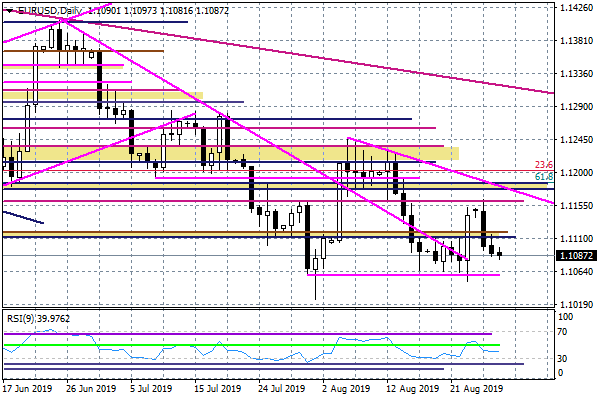Click the 1.14260 price on the axis

tap(576, 7)
